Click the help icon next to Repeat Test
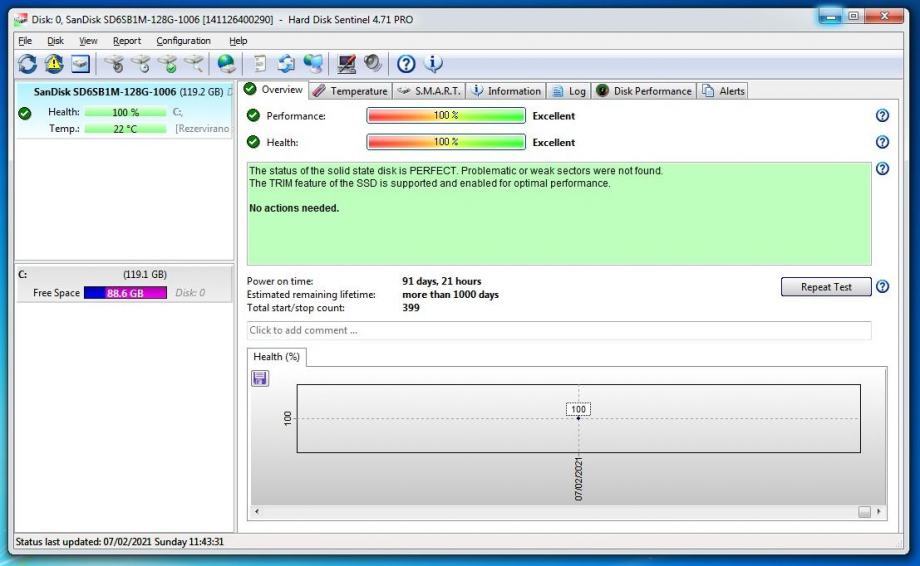The width and height of the screenshot is (920, 566). 882,287
